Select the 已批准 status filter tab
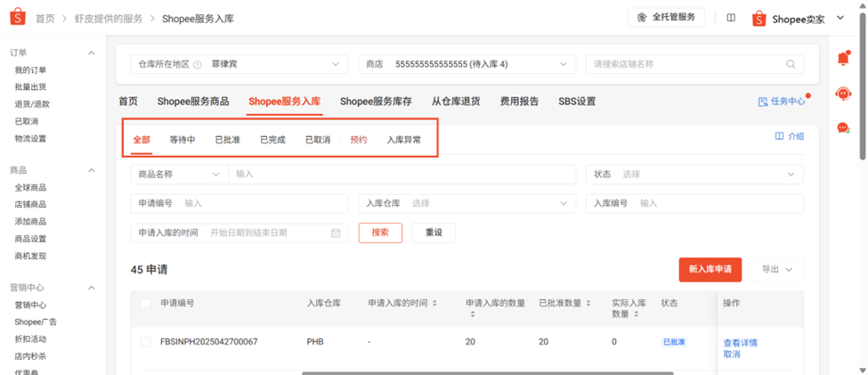Viewport: 868px width, 375px height. 228,140
